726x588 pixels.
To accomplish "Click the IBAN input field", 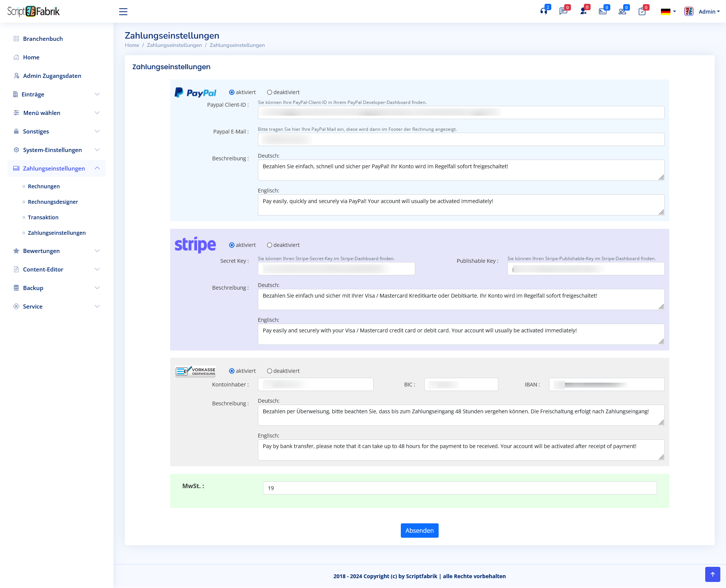I will [607, 385].
